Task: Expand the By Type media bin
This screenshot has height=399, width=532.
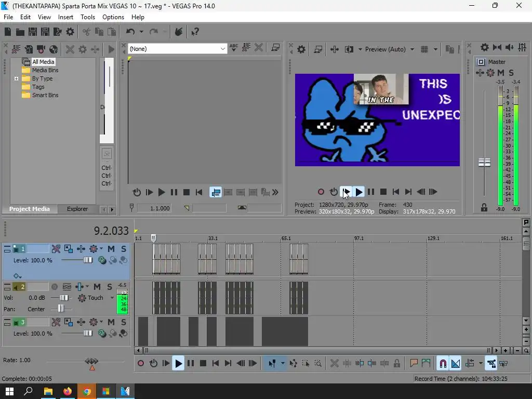Action: pyautogui.click(x=16, y=78)
